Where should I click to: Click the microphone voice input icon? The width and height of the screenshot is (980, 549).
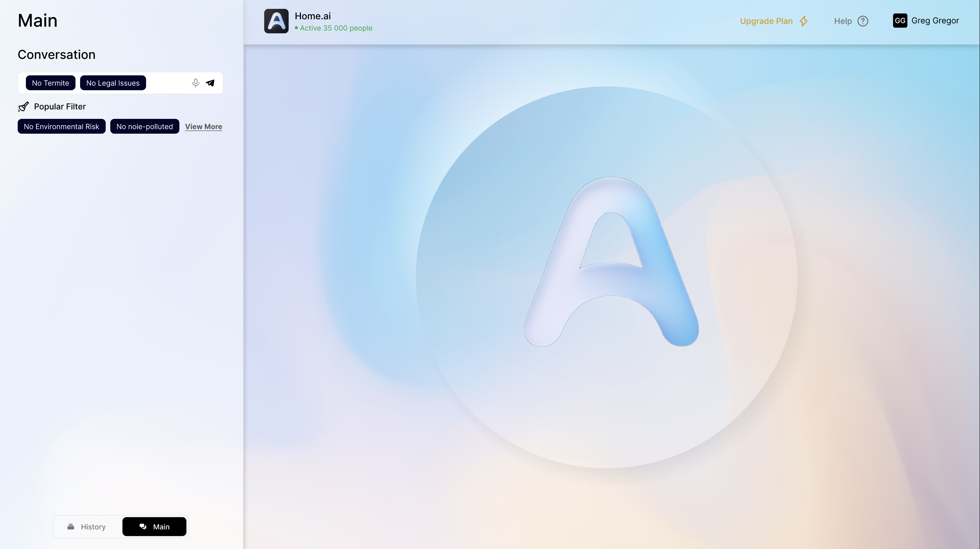click(196, 83)
